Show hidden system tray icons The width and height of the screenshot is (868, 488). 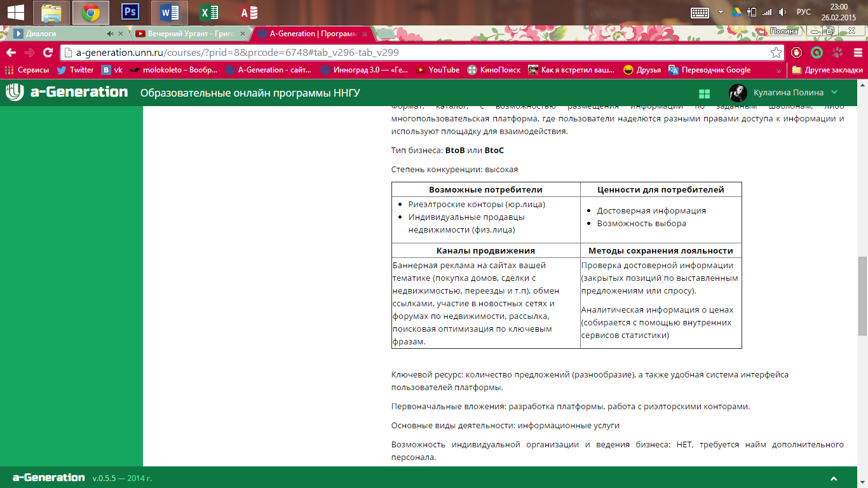pyautogui.click(x=721, y=12)
